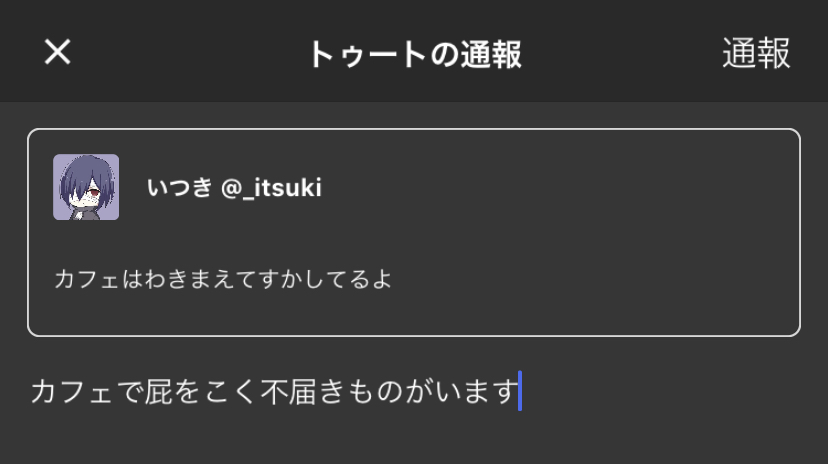Tap the quoted toot text カフェはわきまえてすかしてるよ

point(222,278)
